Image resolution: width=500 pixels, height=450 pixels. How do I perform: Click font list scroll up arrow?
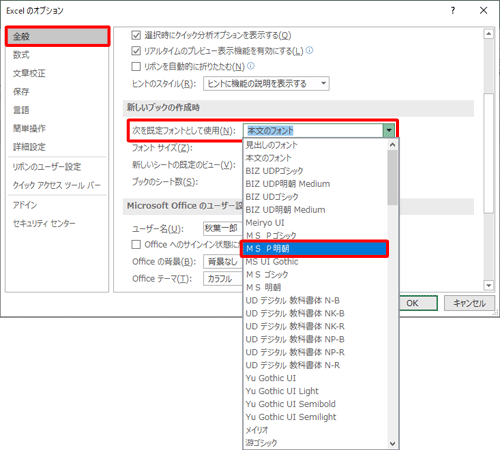point(392,145)
